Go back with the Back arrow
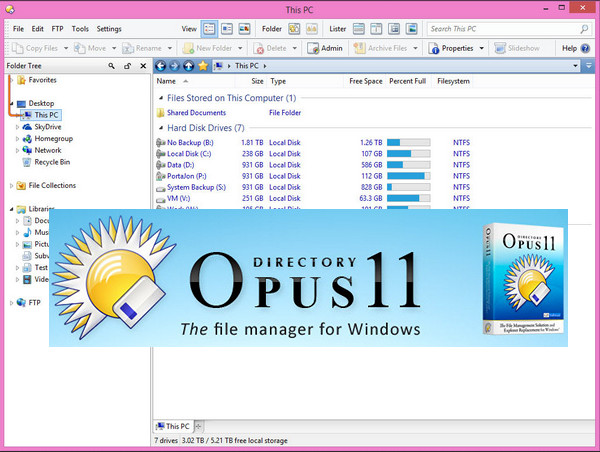 [160, 66]
